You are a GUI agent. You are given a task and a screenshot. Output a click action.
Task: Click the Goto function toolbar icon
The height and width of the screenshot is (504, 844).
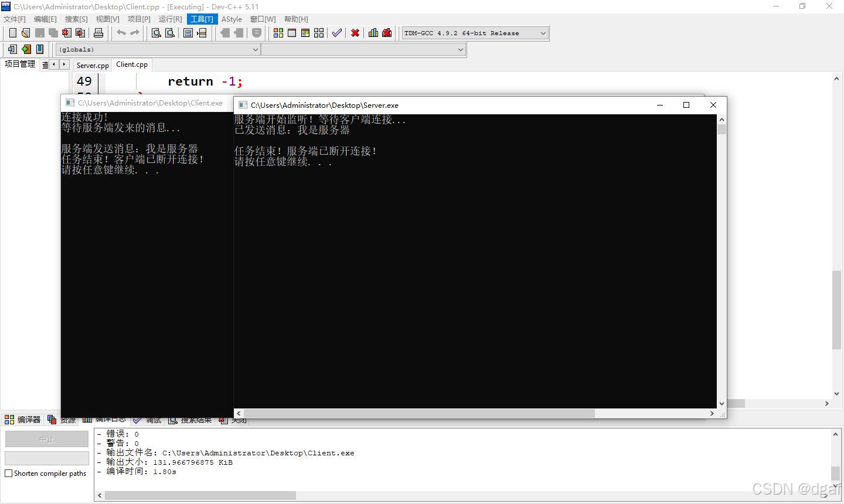[188, 33]
